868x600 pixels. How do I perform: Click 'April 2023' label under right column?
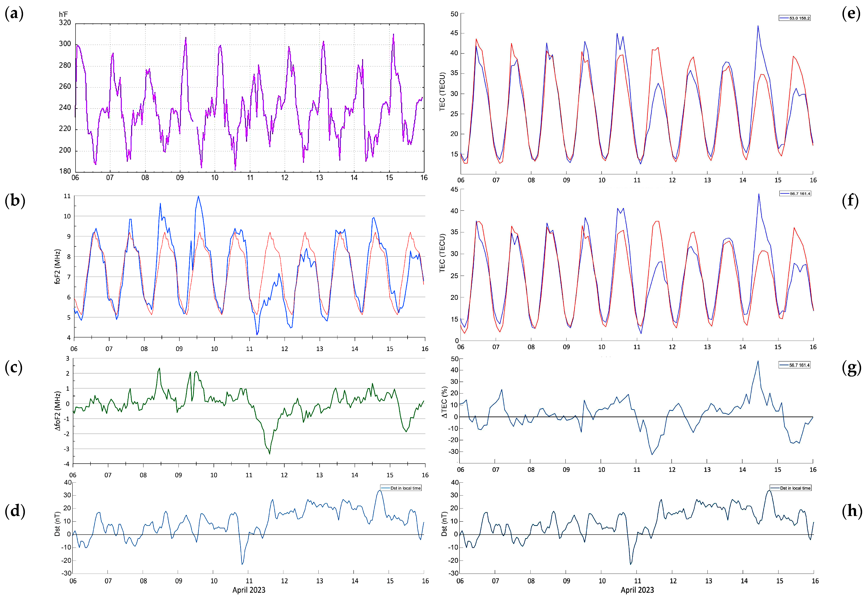point(637,590)
